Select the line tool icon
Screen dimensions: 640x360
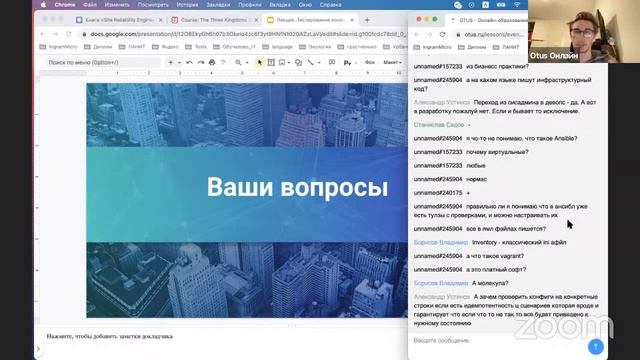pyautogui.click(x=311, y=62)
